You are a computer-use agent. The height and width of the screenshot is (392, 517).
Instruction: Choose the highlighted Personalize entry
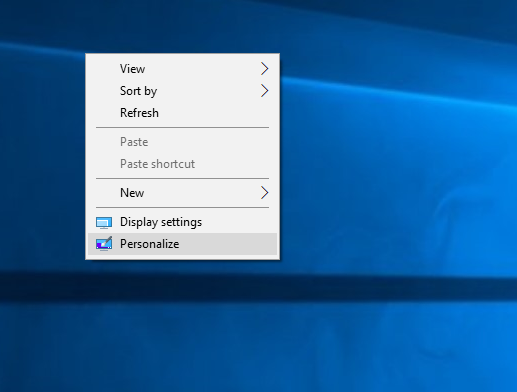coord(182,244)
